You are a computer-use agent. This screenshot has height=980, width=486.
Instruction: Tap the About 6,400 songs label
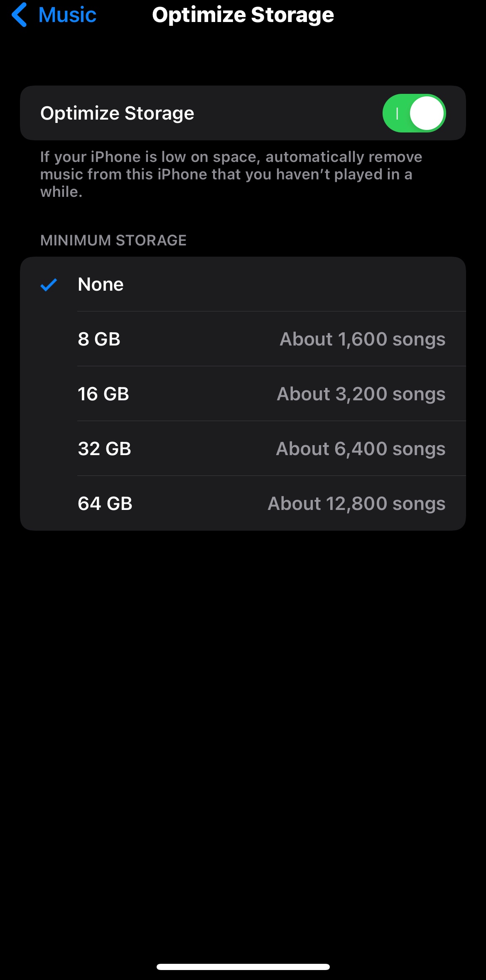coord(361,449)
